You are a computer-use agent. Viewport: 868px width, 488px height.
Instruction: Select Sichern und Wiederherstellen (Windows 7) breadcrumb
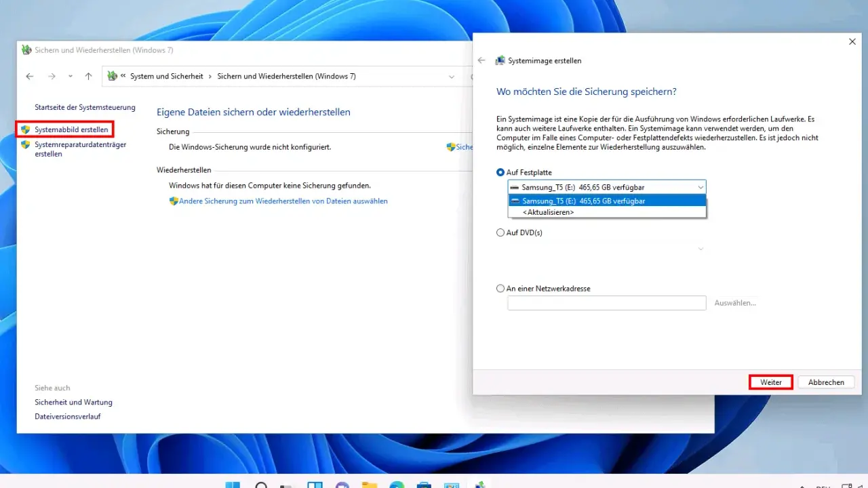[286, 77]
